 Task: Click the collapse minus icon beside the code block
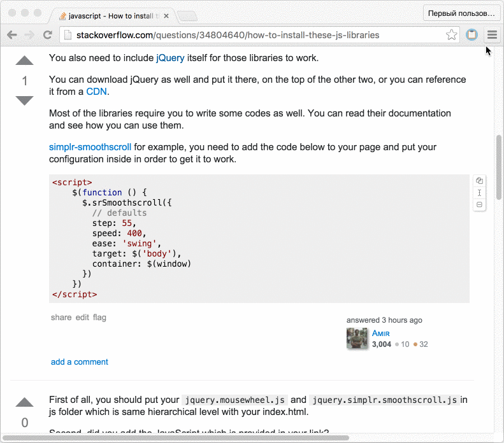tap(479, 204)
